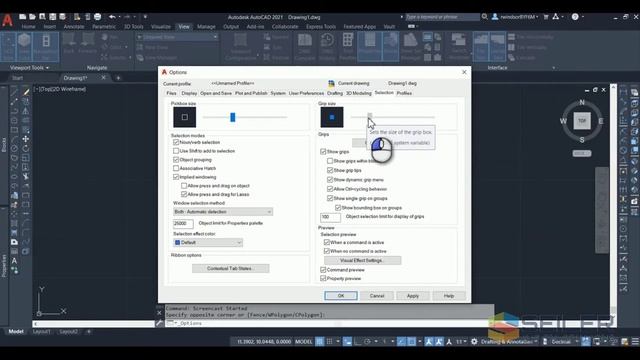The image size is (640, 360).
Task: Open the Unsaved View dropdown in ribbon
Action: point(177,37)
